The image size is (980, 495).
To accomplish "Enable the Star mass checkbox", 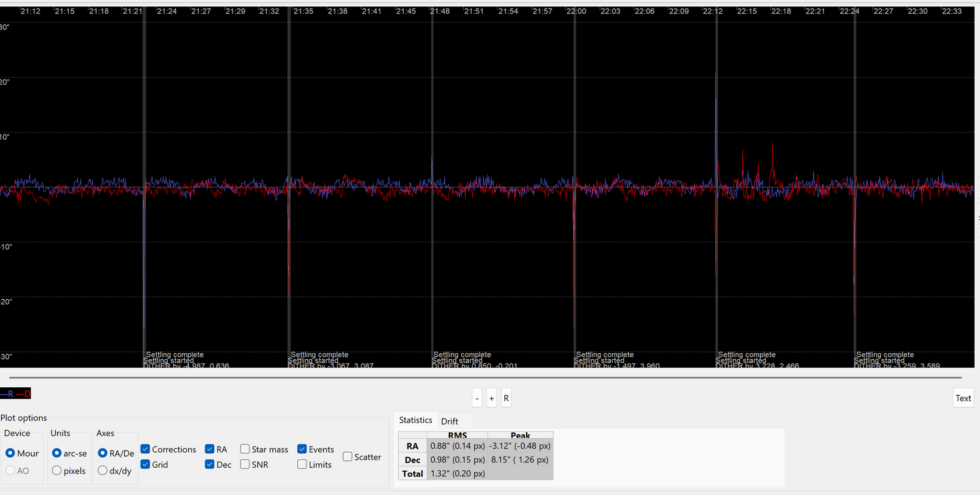I will 245,449.
